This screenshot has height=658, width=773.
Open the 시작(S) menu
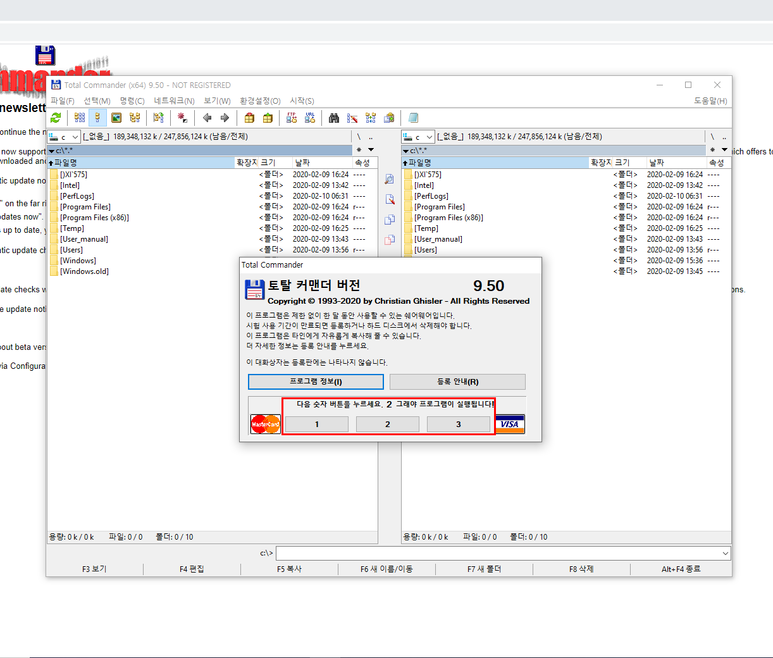pyautogui.click(x=302, y=101)
